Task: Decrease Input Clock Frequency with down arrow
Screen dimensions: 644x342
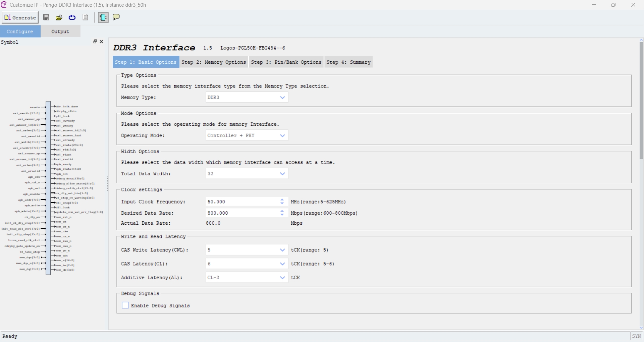Action: click(282, 204)
